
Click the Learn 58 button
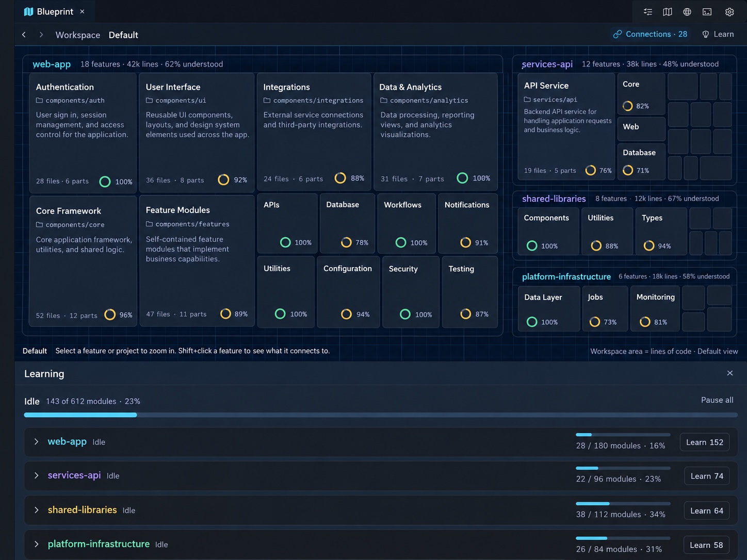tap(706, 545)
